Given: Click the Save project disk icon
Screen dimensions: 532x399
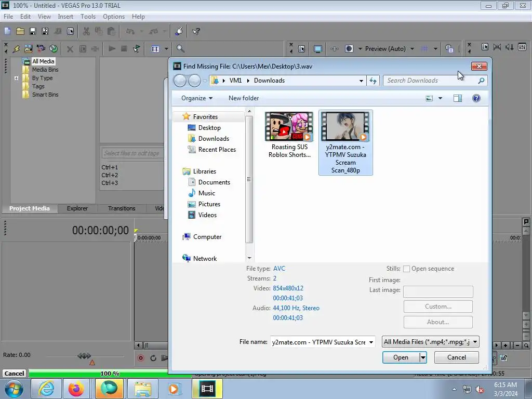Looking at the screenshot, I should point(33,32).
